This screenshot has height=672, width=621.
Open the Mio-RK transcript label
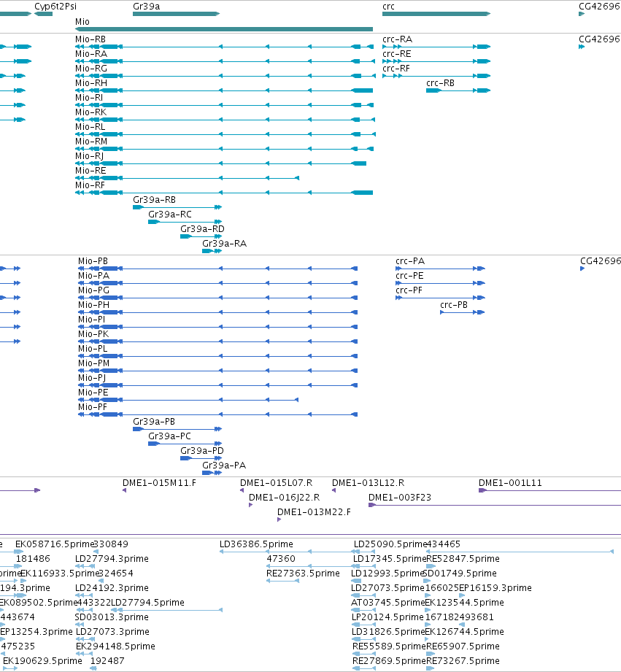[90, 112]
